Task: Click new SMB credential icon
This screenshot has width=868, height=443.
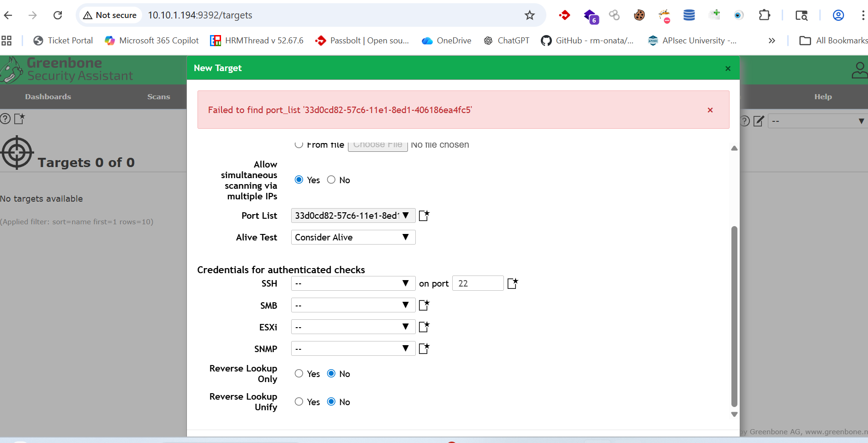Action: (424, 305)
